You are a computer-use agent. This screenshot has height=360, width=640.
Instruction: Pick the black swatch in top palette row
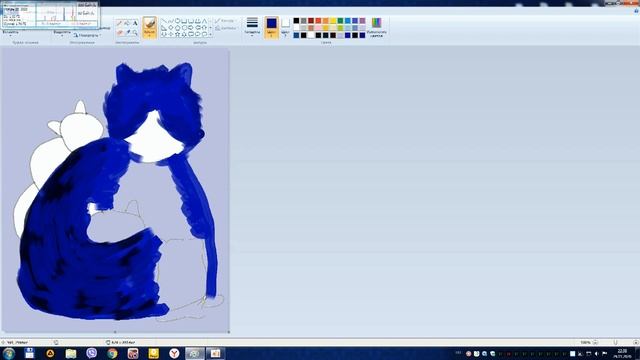click(x=296, y=20)
